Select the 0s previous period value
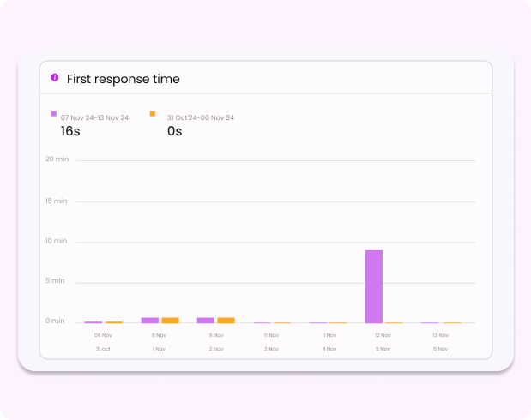Image resolution: width=531 pixels, height=420 pixels. (x=175, y=131)
